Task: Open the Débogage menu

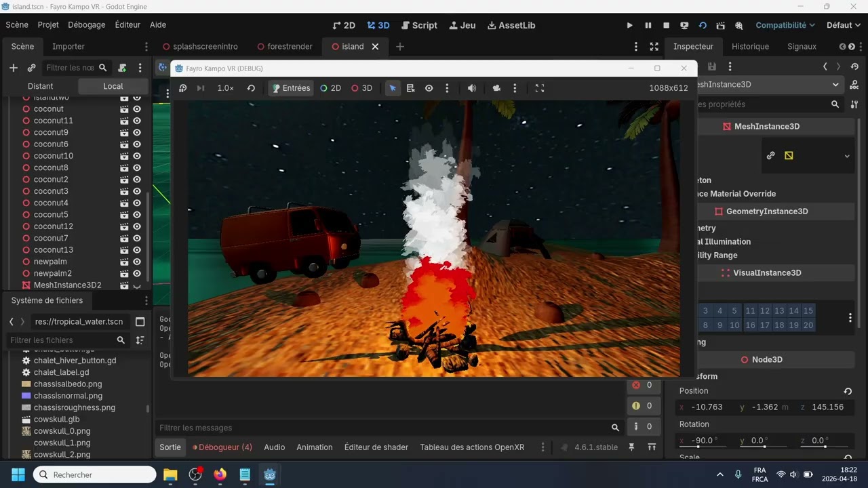Action: (87, 25)
